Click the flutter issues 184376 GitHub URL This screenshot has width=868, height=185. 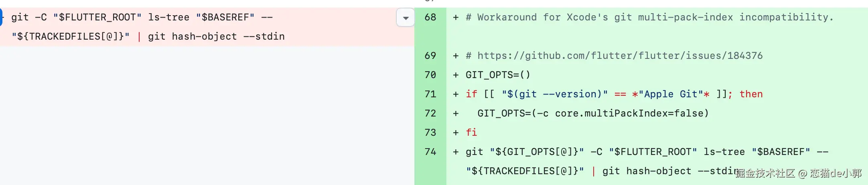tap(620, 56)
